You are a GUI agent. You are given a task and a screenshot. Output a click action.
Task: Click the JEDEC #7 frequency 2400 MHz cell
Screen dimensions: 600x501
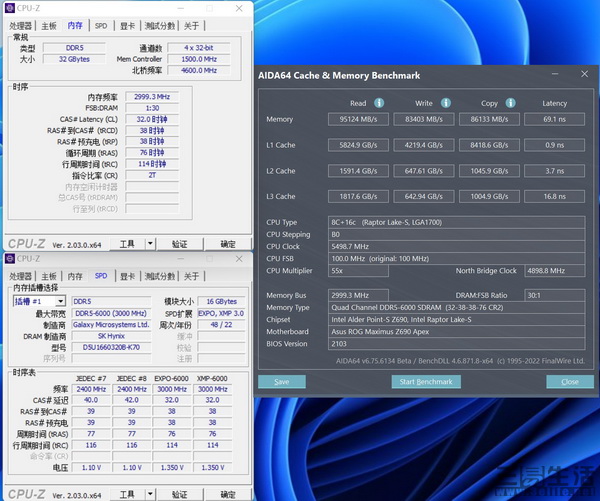click(x=91, y=389)
